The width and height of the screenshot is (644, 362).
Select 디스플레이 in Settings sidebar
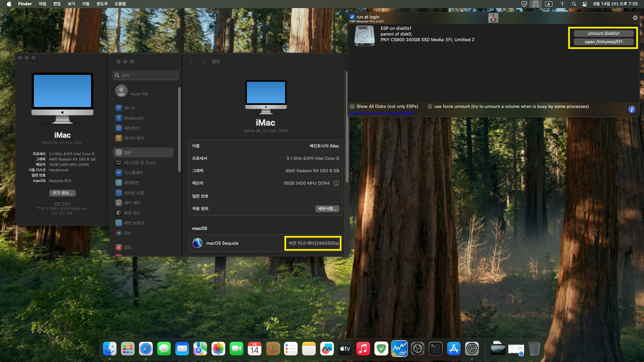(x=143, y=173)
